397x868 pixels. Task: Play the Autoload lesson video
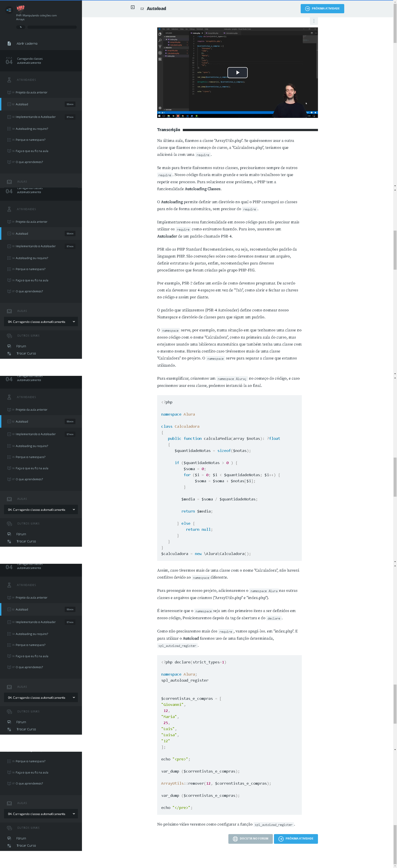click(237, 73)
